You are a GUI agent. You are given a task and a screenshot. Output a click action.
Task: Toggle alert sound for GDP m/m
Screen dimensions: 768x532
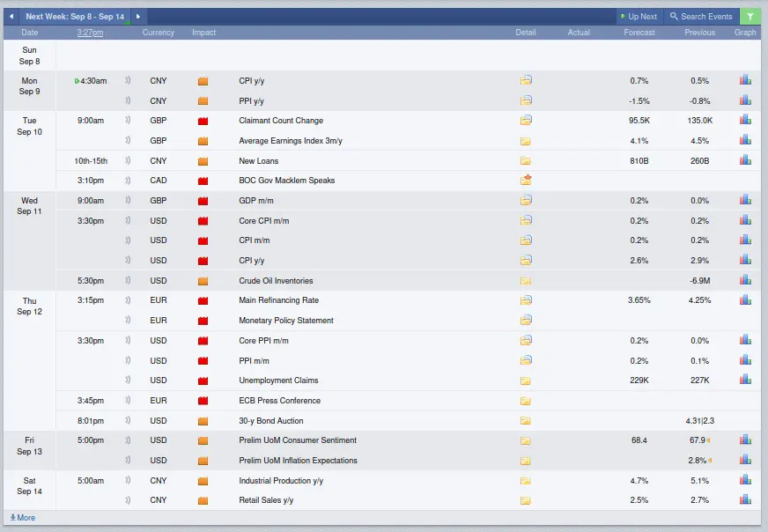(x=128, y=200)
